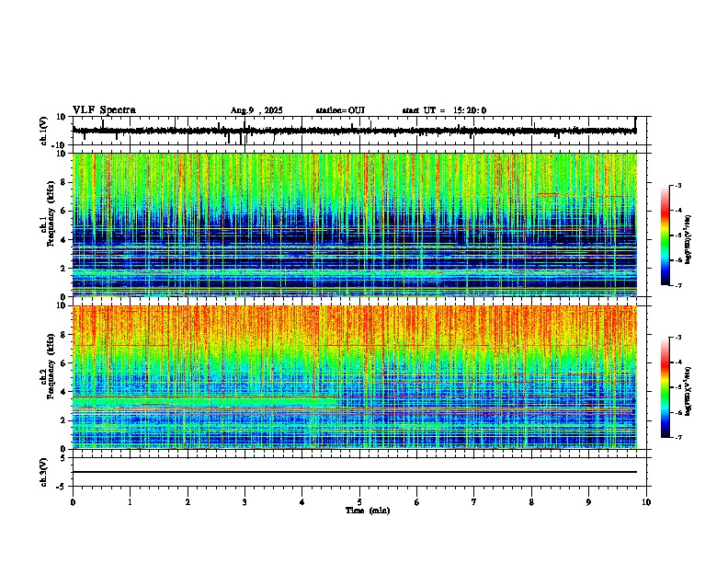
Task: Click the "ch.3(V)" axis label
Action: pos(44,472)
